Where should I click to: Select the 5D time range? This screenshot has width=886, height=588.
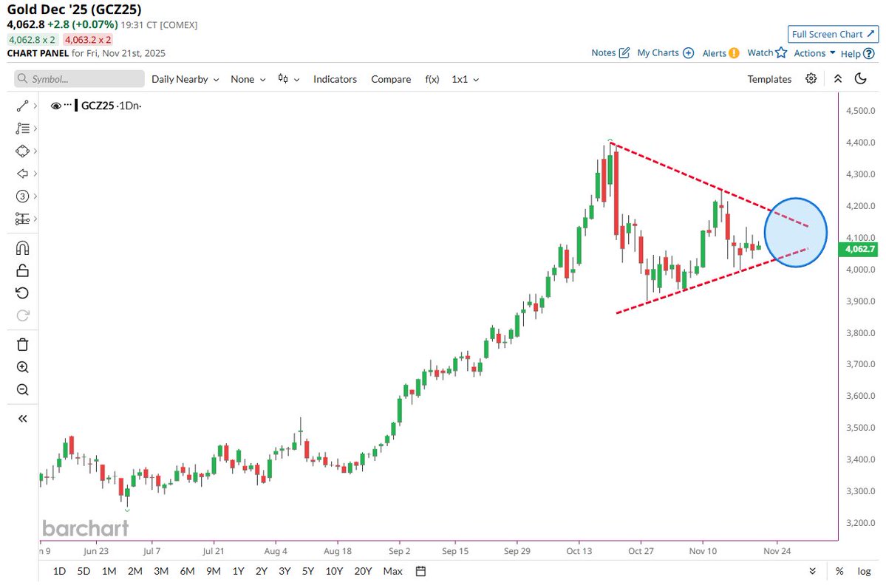click(x=84, y=571)
